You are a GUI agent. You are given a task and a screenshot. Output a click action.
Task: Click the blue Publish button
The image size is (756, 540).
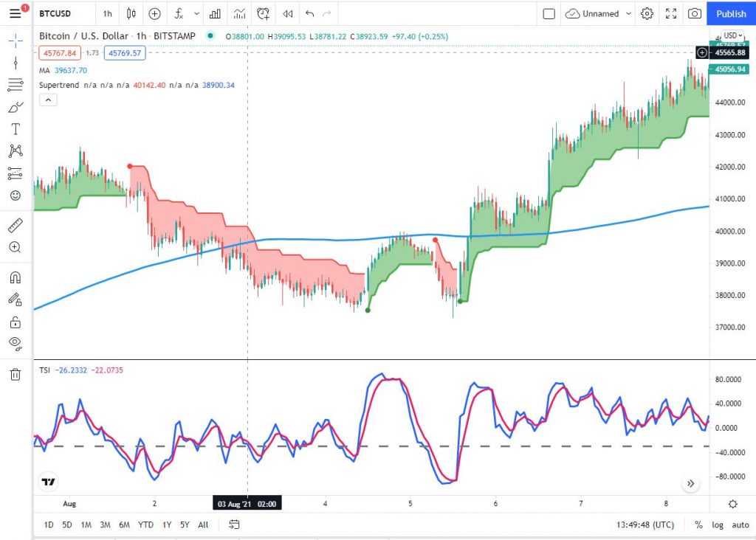[x=731, y=13]
